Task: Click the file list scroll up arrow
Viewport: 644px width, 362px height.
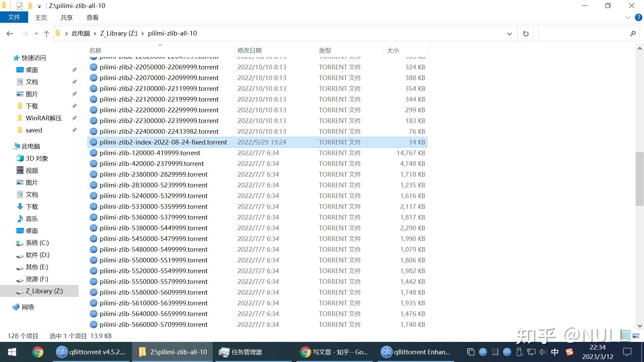Action: pyautogui.click(x=639, y=49)
